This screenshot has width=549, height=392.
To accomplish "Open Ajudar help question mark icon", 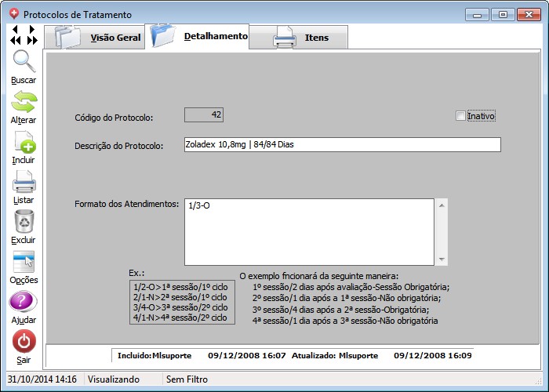I will (x=24, y=303).
